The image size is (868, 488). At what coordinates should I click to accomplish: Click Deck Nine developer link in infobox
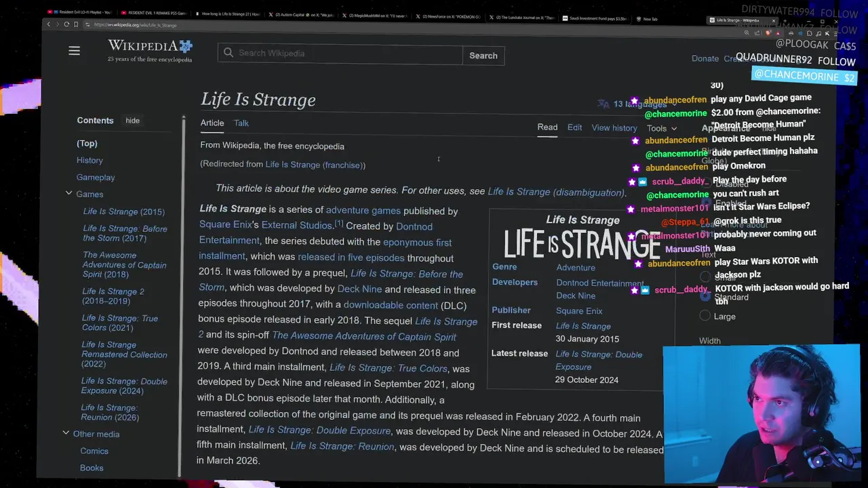[x=576, y=296]
